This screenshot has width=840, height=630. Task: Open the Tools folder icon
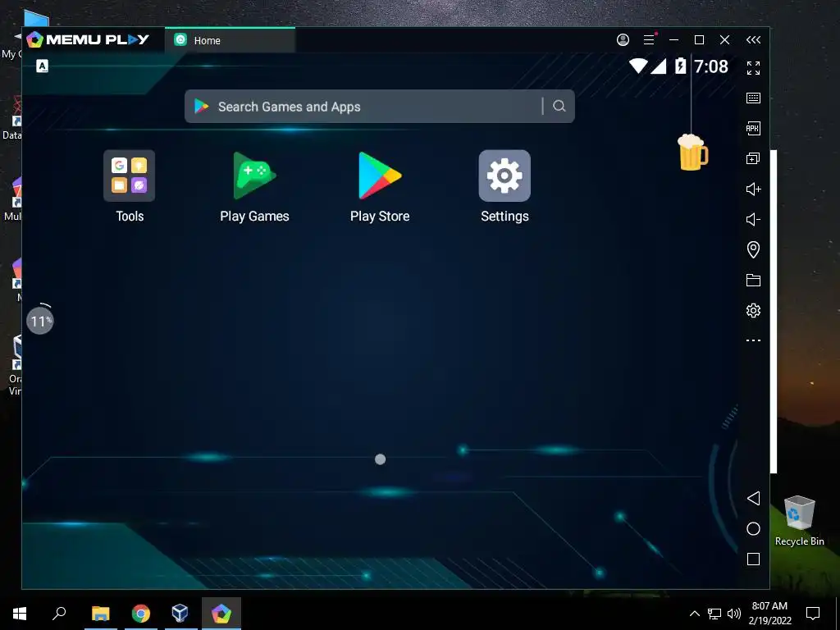[129, 176]
